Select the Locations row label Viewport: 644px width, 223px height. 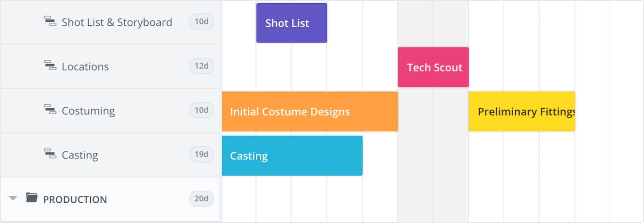(85, 67)
